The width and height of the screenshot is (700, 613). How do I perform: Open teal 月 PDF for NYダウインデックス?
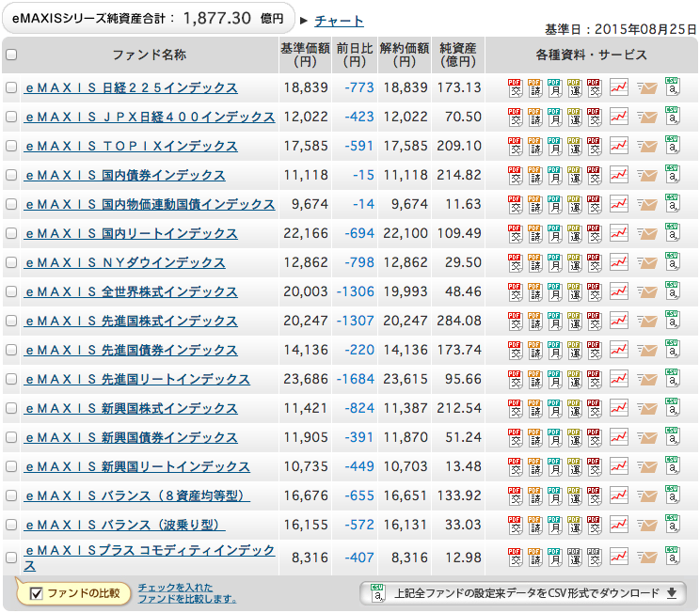point(554,262)
